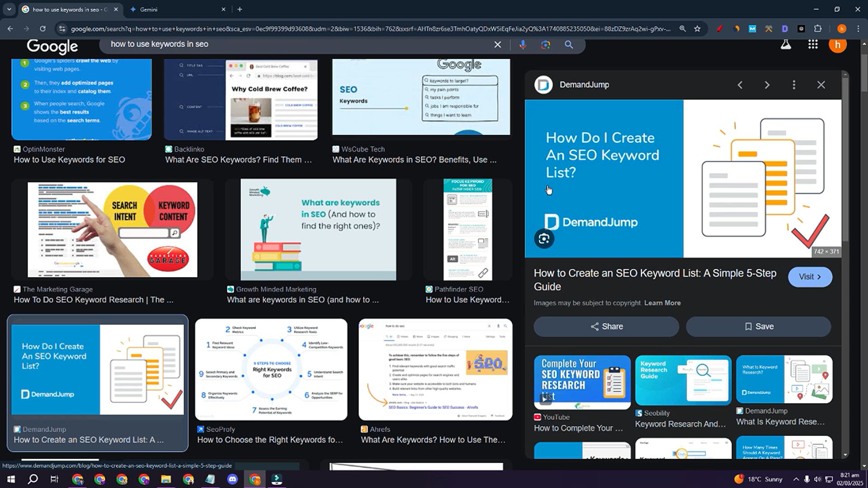Viewport: 868px width, 488px height.
Task: Focus the Google search input field
Action: (298, 44)
